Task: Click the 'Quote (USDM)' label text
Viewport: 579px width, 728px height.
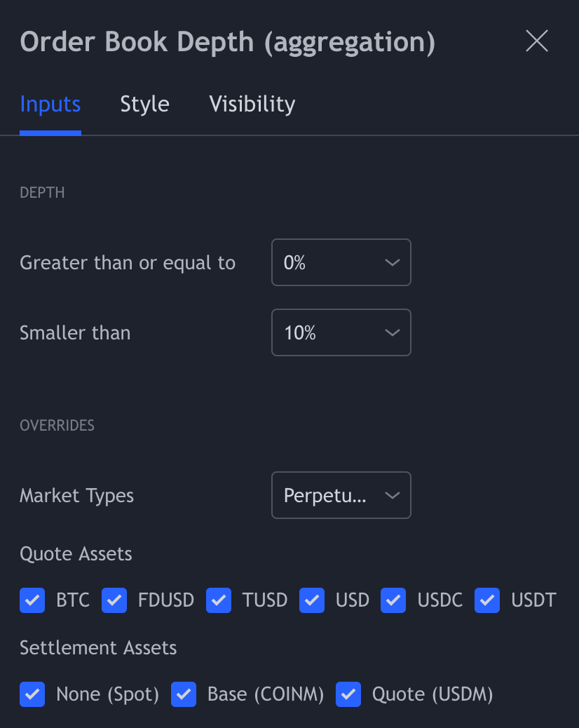Action: tap(432, 694)
